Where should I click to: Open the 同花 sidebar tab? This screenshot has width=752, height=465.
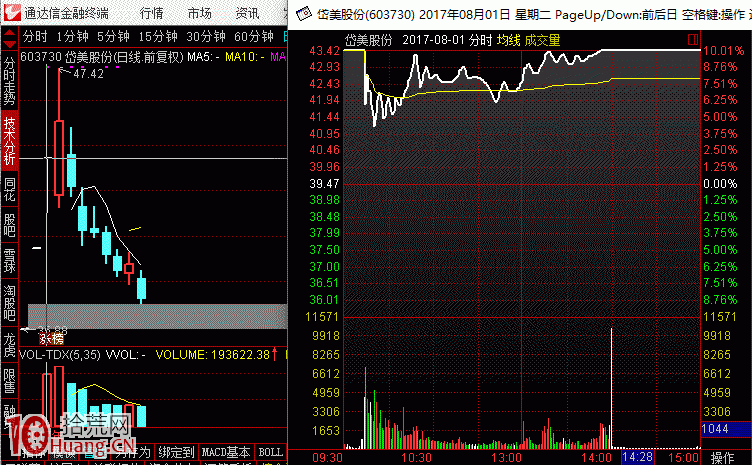click(x=10, y=189)
